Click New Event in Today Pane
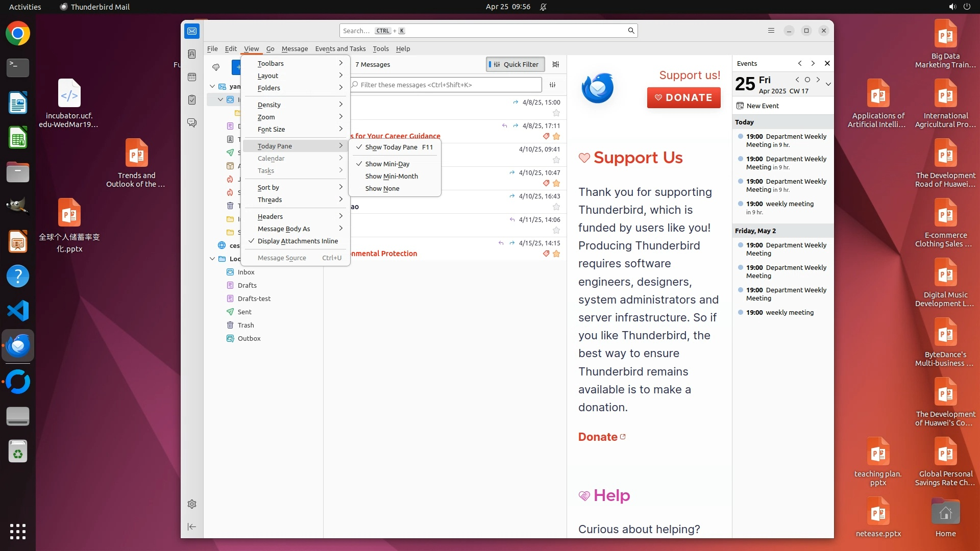This screenshot has width=980, height=551. [762, 106]
